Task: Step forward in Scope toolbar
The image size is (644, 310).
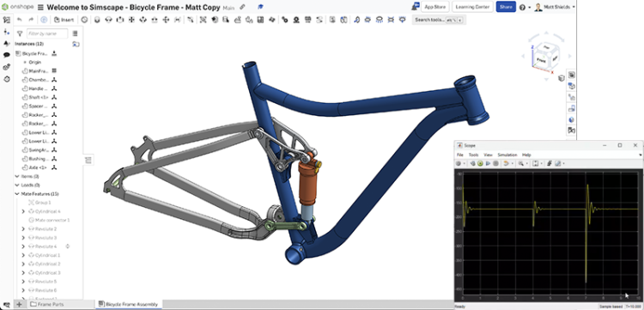Action: 488,163
